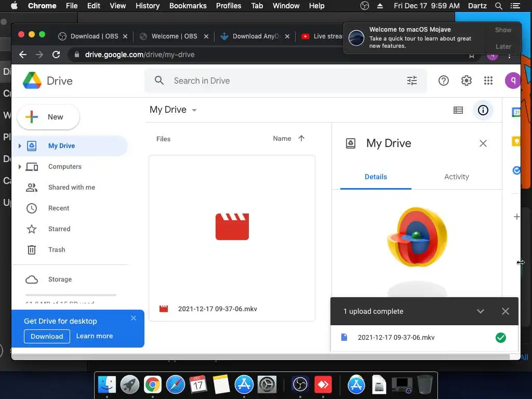Viewport: 532px width, 399px height.
Task: Toggle the view details info panel
Action: [x=483, y=110]
